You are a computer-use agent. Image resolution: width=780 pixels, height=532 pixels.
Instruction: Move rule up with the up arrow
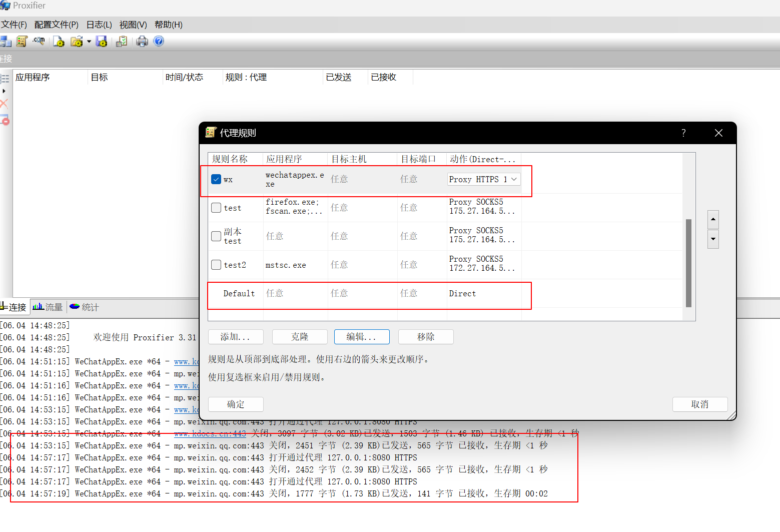tap(713, 219)
